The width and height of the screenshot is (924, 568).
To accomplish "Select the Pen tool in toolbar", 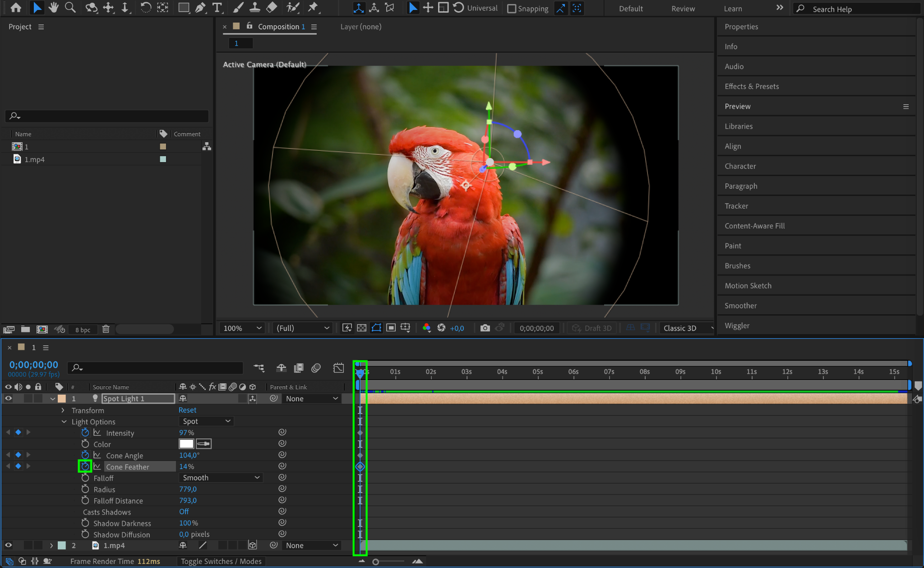I will 200,8.
